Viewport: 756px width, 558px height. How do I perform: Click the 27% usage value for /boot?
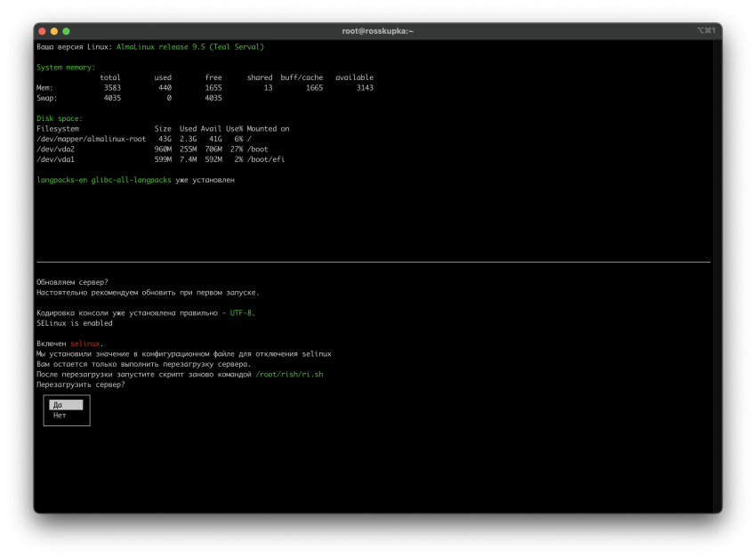237,149
